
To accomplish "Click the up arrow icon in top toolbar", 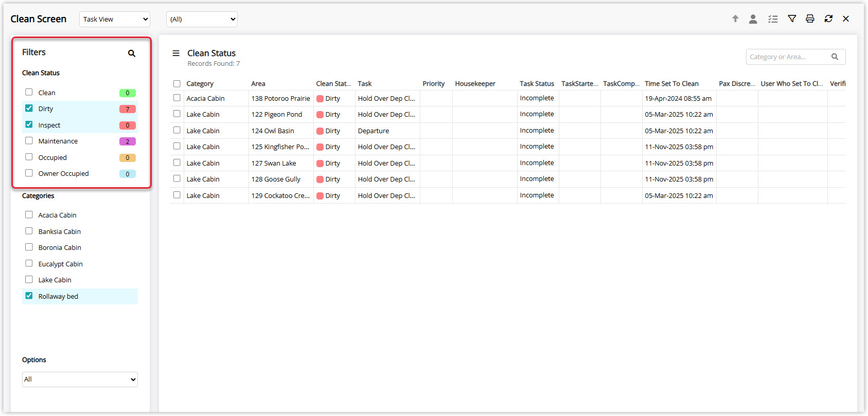I will pyautogui.click(x=735, y=19).
